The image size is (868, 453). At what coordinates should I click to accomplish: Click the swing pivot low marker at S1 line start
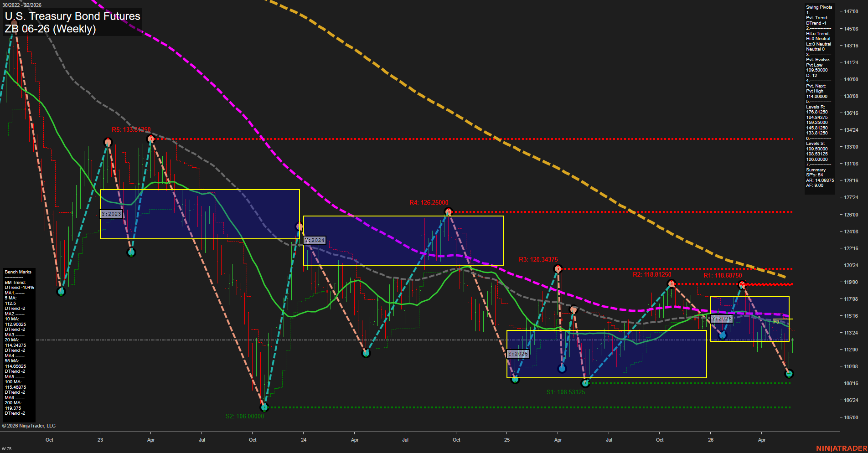coord(586,383)
